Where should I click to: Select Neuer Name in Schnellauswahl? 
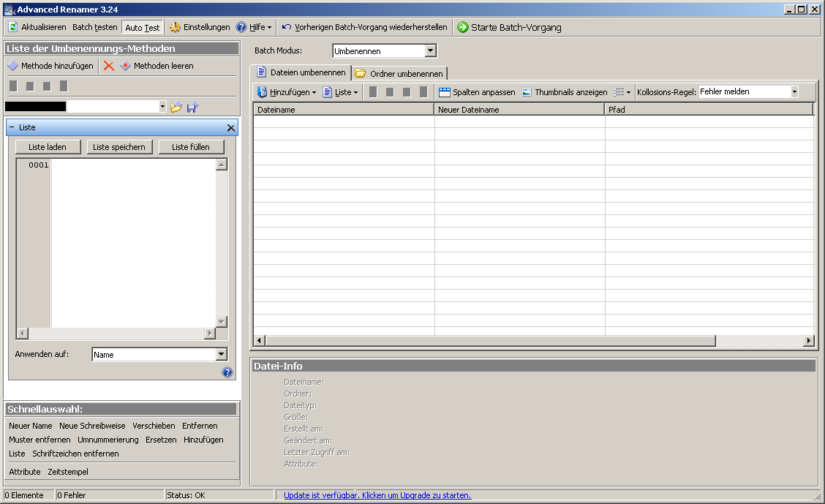tap(31, 426)
